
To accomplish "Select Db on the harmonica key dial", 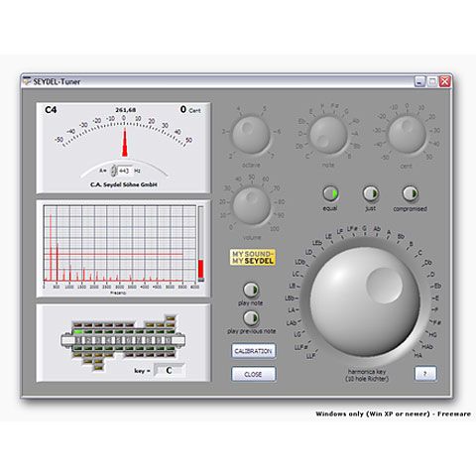I will coord(427,263).
